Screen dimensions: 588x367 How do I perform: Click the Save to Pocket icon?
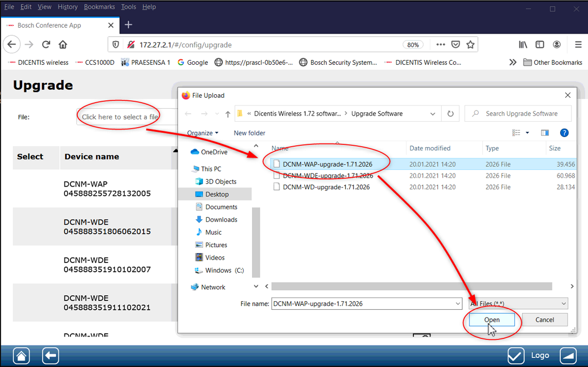point(456,45)
